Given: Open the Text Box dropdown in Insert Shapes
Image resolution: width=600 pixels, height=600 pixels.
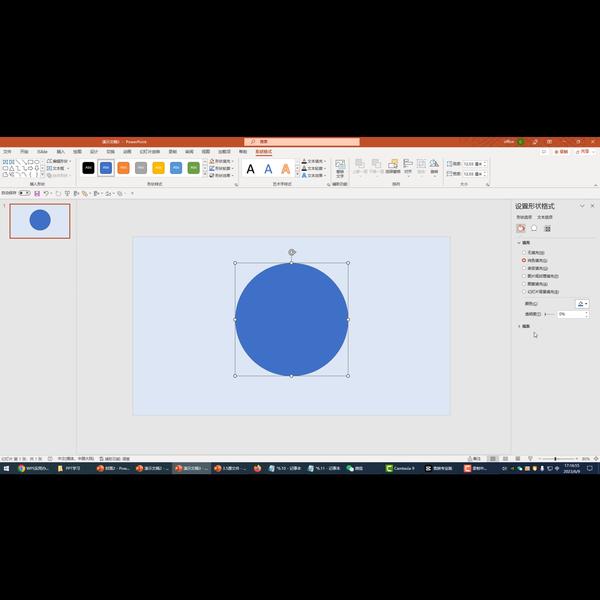Looking at the screenshot, I should (58, 168).
